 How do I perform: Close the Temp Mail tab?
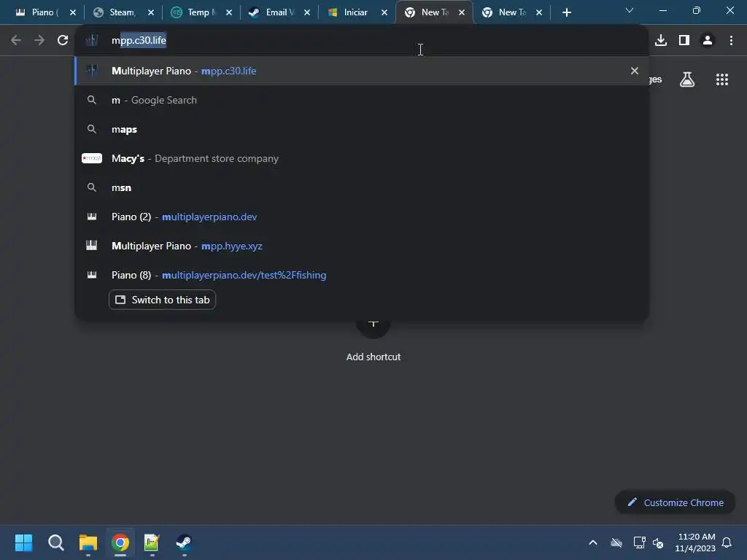(228, 12)
